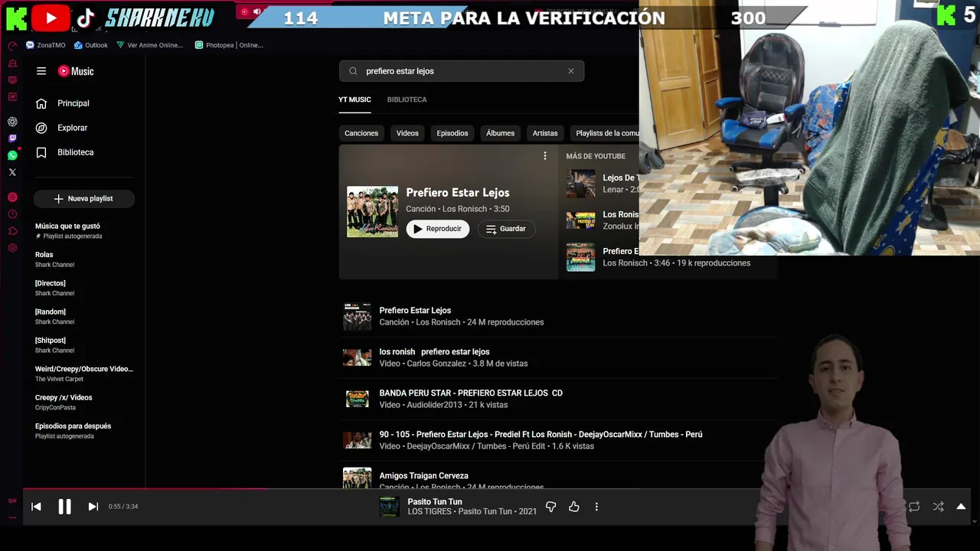Dislike the playing song Pasito Tun Tun
Image resolution: width=980 pixels, height=551 pixels.
[550, 507]
